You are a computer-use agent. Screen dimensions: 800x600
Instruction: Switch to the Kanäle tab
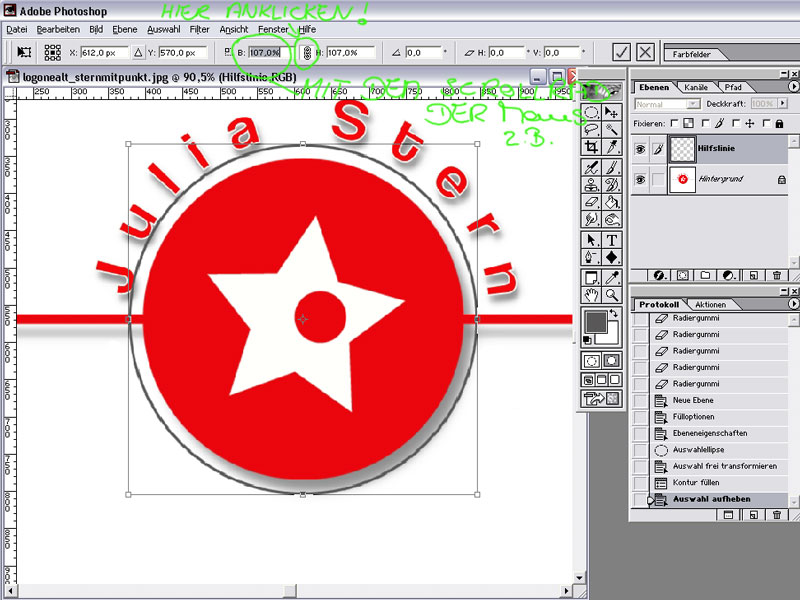click(x=695, y=88)
